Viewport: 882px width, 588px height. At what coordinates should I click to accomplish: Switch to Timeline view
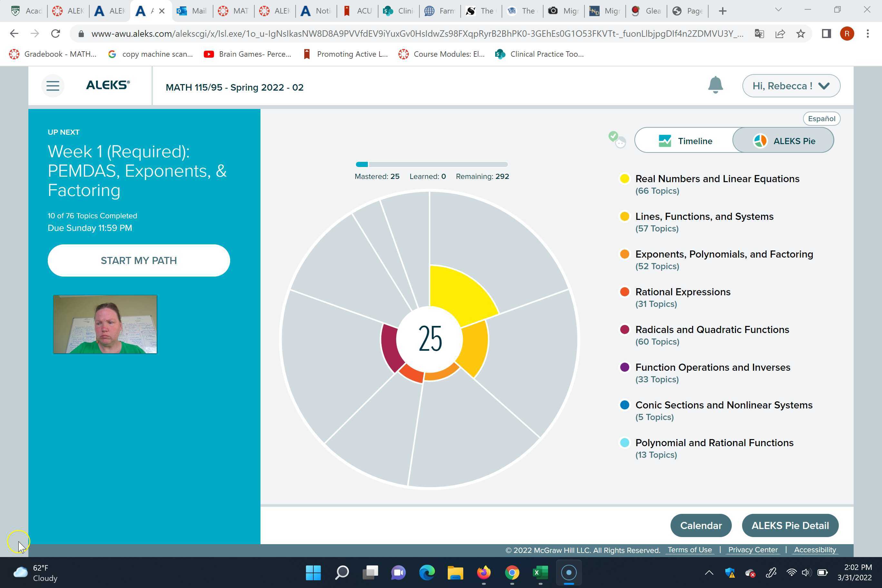[x=685, y=141]
